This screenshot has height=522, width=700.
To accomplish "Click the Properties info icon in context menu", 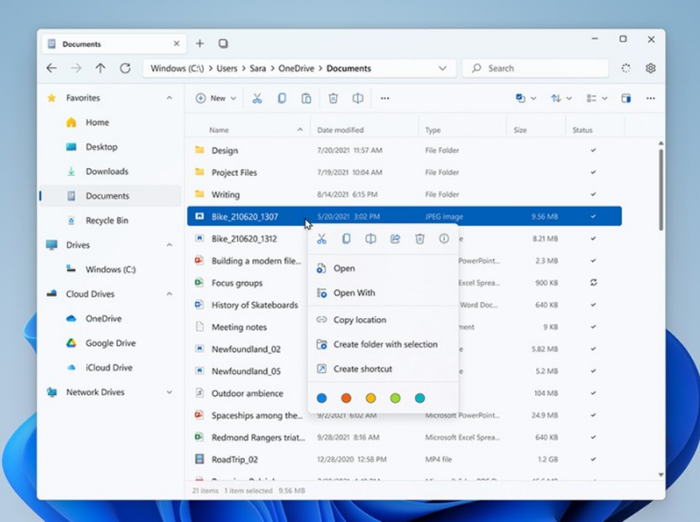I will 444,239.
